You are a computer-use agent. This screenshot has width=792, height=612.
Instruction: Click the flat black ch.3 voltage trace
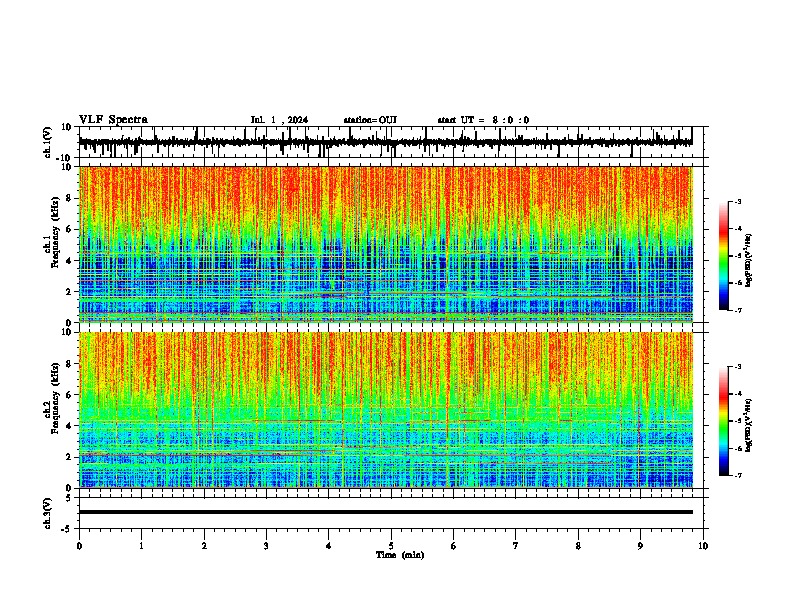(x=386, y=512)
